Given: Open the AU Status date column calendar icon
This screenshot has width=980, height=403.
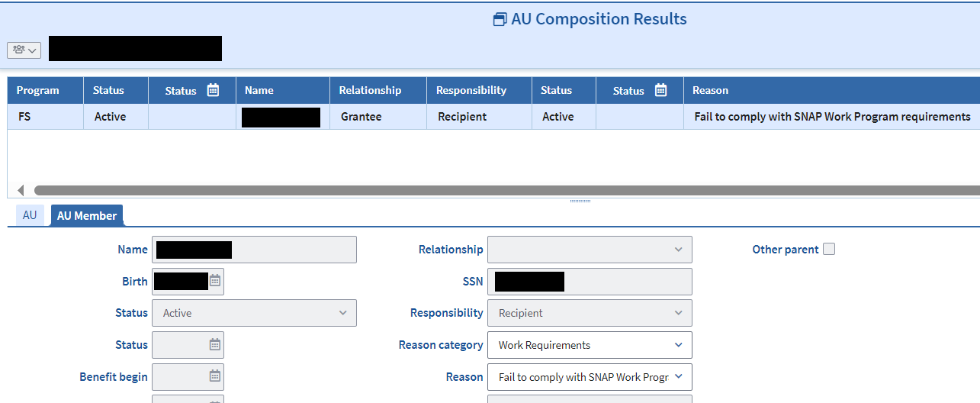Looking at the screenshot, I should tap(214, 90).
